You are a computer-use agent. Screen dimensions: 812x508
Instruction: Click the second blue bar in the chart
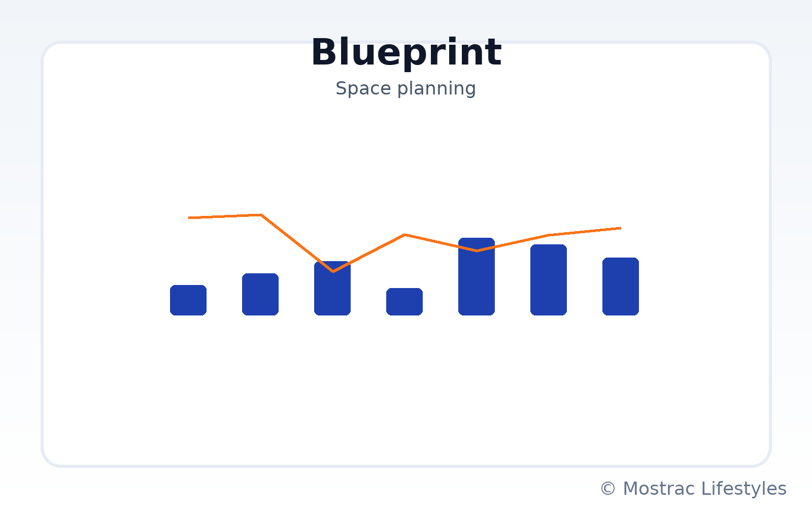point(260,295)
